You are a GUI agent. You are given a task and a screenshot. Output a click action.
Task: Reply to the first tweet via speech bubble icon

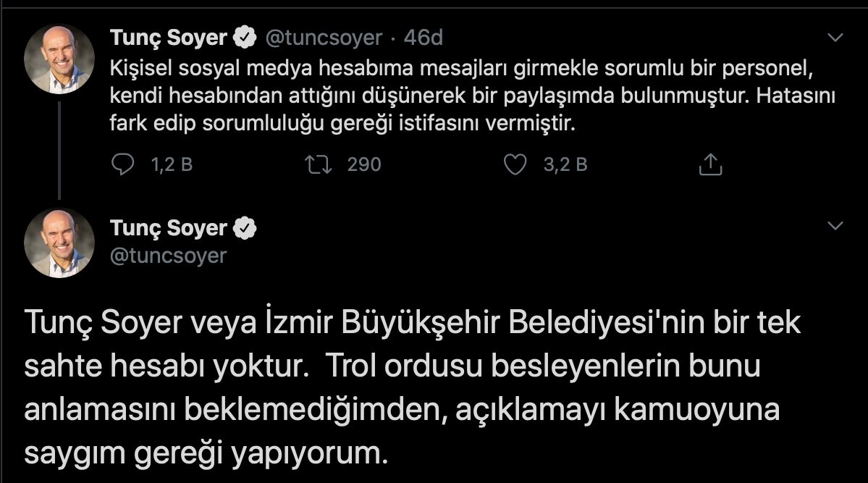click(x=123, y=165)
